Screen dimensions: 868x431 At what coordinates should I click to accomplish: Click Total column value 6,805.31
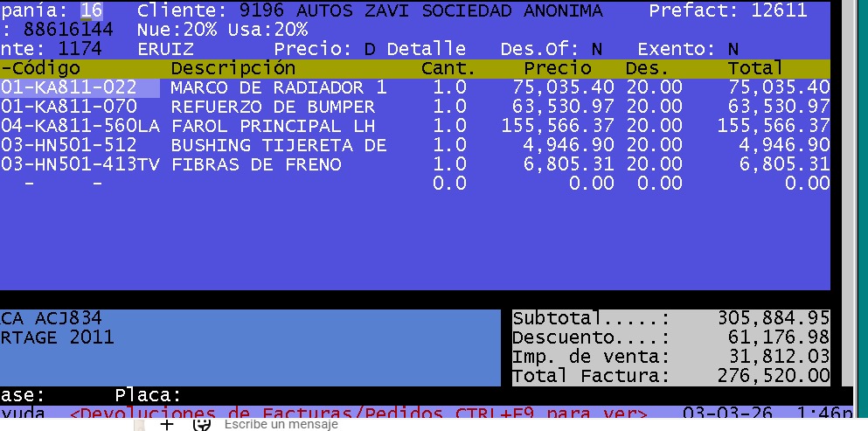(x=784, y=164)
